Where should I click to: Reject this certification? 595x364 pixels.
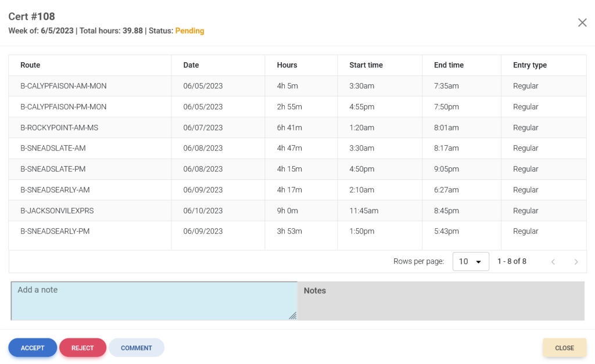[83, 348]
